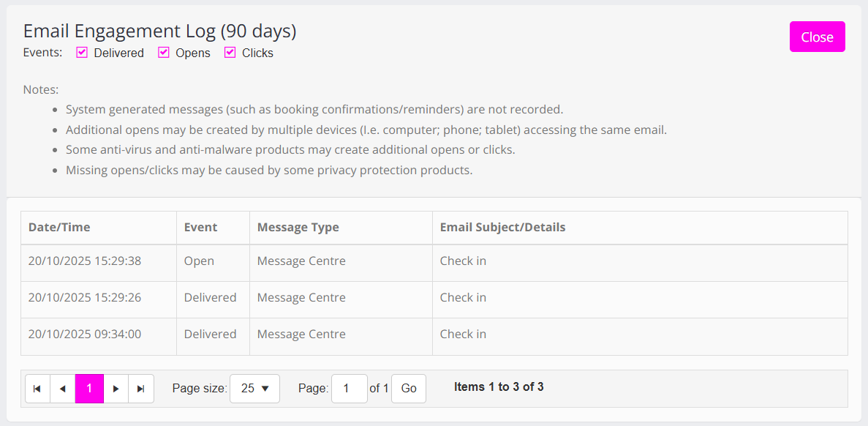Go to first page of results
868x426 pixels.
(x=37, y=389)
